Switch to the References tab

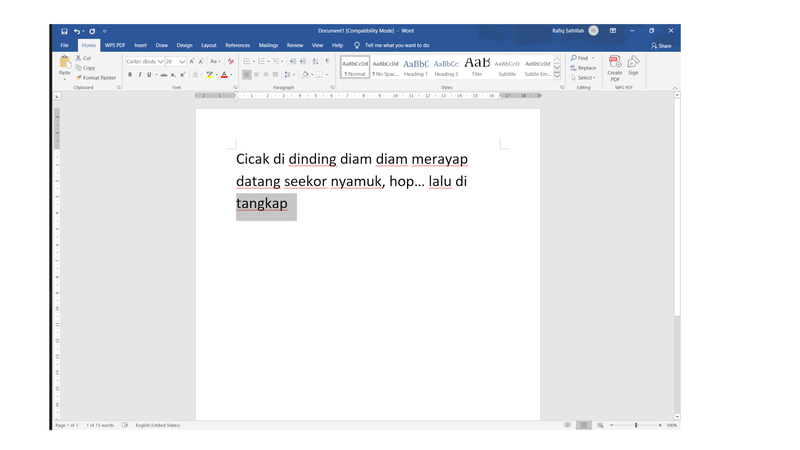click(238, 45)
